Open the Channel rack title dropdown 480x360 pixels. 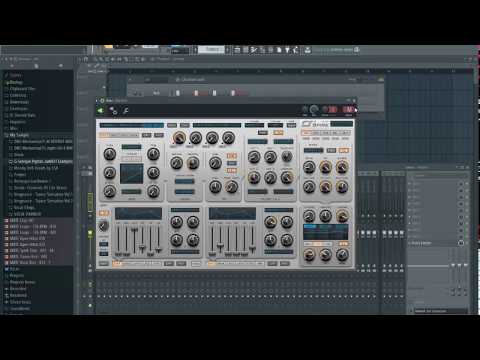[x=193, y=80]
